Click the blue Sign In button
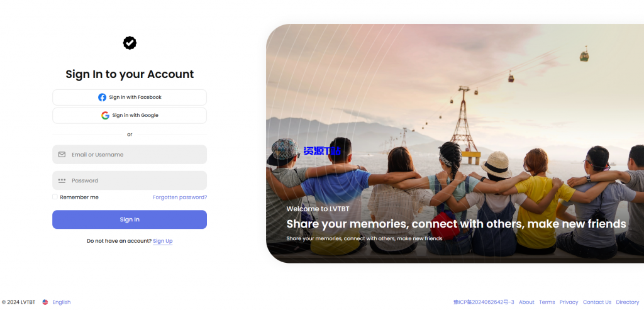 click(130, 219)
